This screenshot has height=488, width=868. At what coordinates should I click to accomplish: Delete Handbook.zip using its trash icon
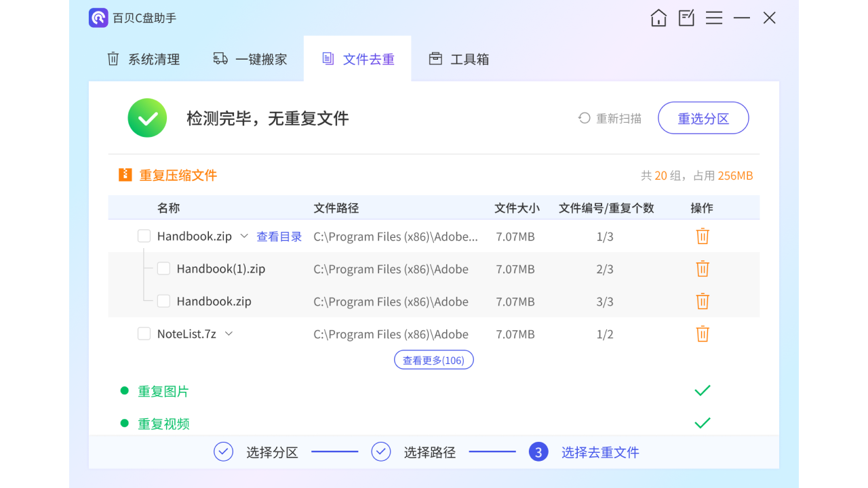(x=702, y=236)
